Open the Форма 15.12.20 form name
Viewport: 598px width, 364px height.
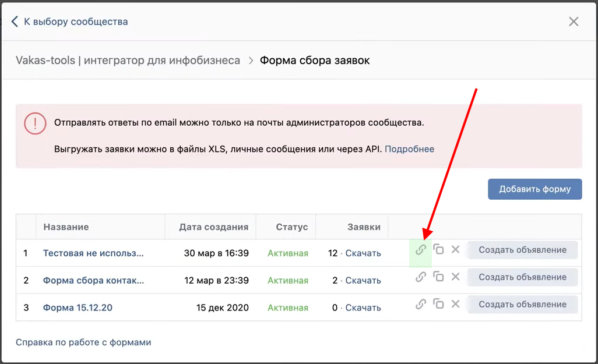point(78,308)
